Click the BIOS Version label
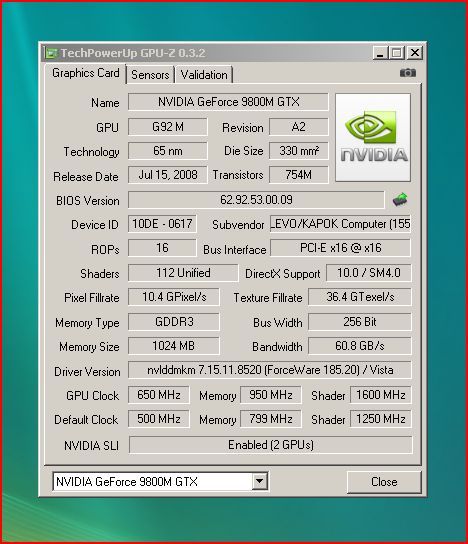The width and height of the screenshot is (468, 544). click(87, 201)
